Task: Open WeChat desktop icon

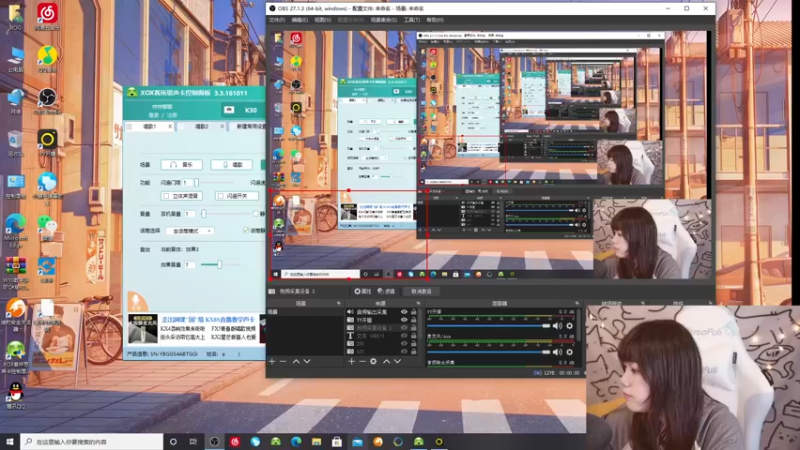Action: pyautogui.click(x=47, y=227)
